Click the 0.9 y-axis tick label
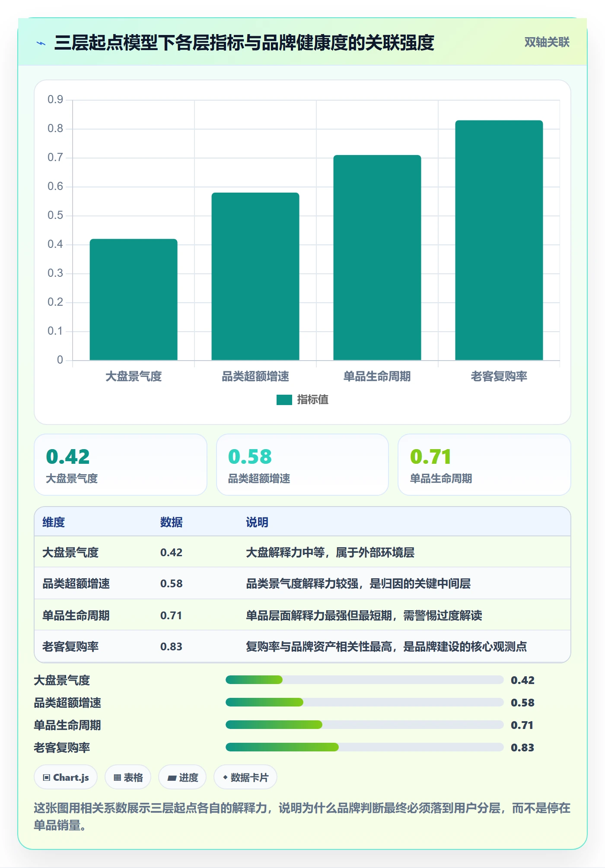Screen dimensions: 605x868 (x=55, y=100)
